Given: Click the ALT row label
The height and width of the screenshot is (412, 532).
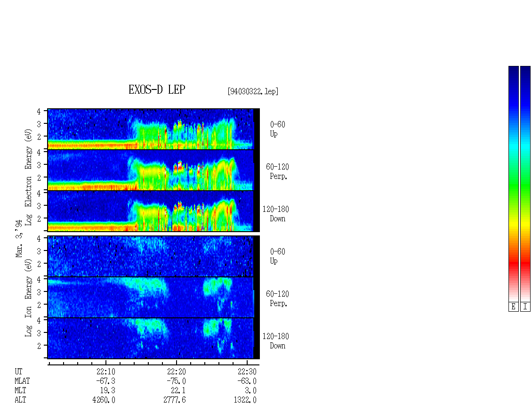Looking at the screenshot, I should (x=20, y=400).
